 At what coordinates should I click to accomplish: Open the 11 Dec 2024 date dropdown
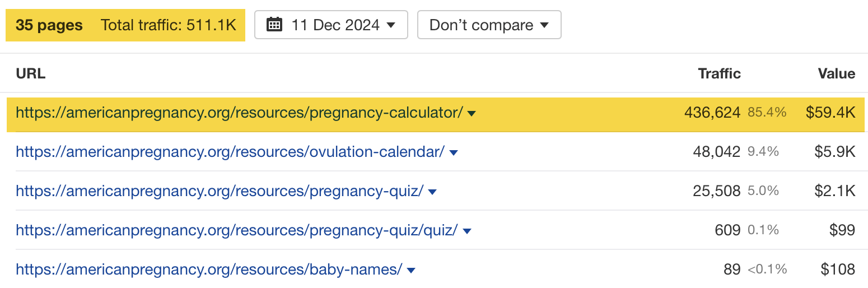(x=331, y=25)
